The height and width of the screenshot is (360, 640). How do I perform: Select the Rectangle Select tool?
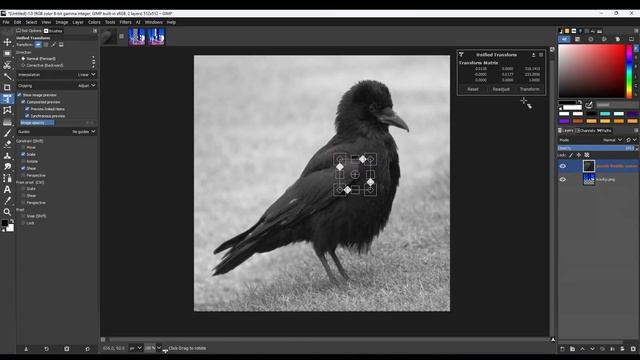click(7, 53)
